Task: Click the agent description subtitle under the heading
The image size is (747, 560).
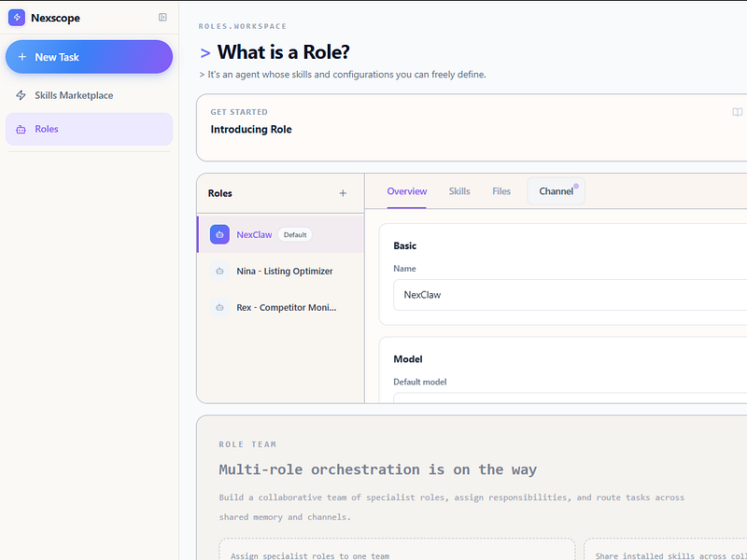Action: point(343,75)
